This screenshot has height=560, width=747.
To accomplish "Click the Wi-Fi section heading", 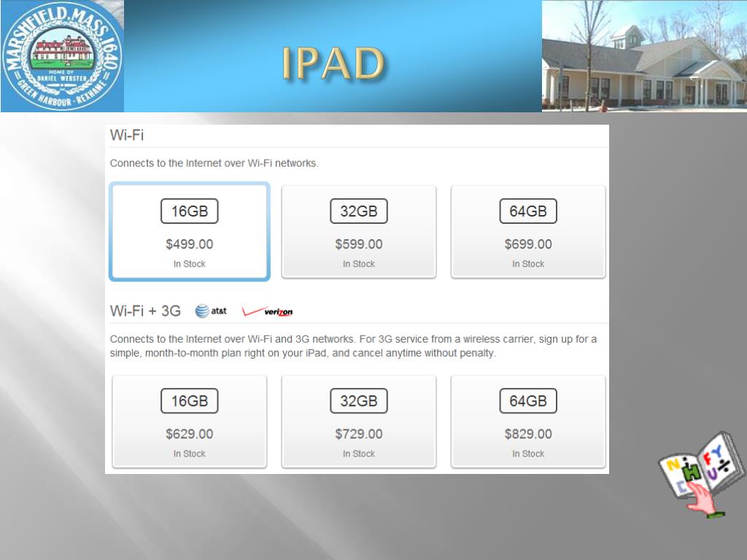I will [x=127, y=135].
